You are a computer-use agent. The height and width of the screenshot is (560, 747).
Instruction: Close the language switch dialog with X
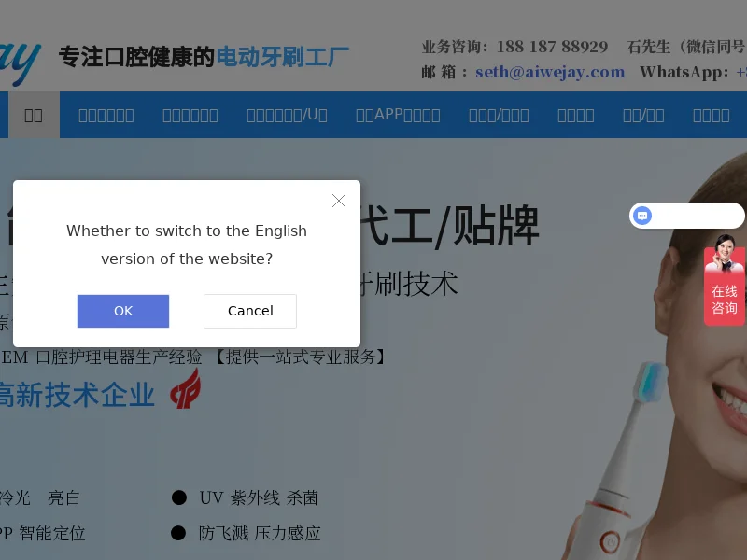click(x=339, y=201)
